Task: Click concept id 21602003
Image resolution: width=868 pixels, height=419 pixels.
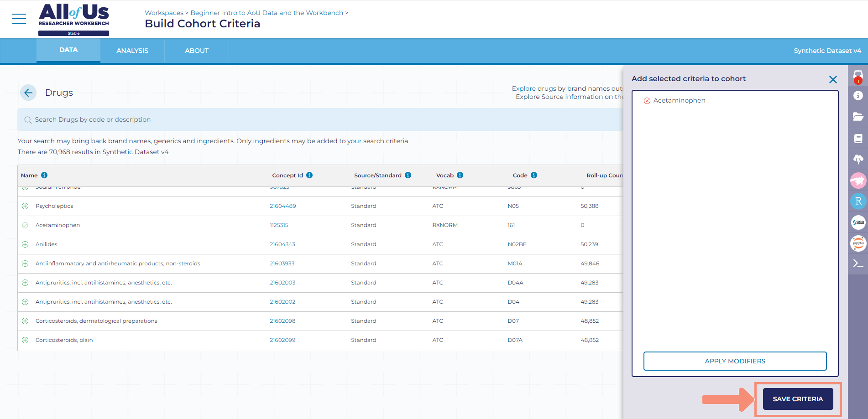Action: (282, 283)
